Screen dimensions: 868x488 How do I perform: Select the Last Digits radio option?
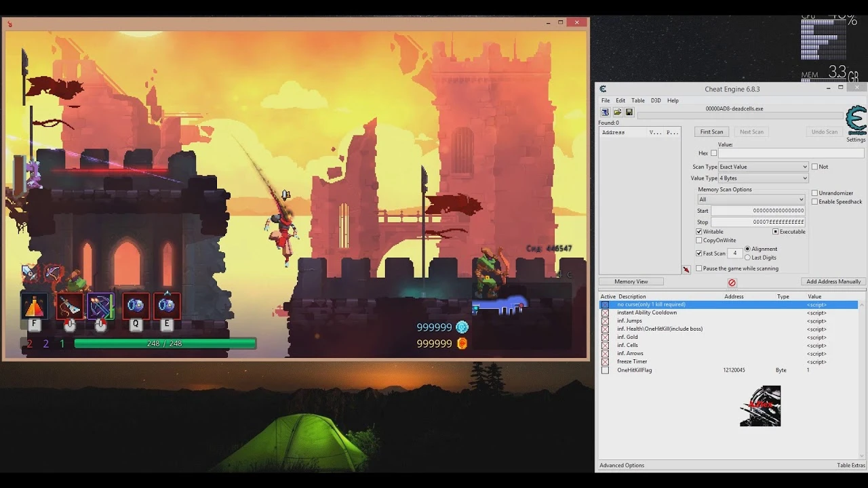click(747, 258)
